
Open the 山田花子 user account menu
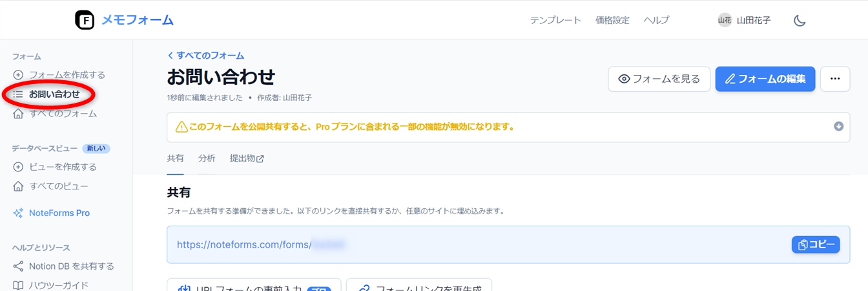pos(745,20)
